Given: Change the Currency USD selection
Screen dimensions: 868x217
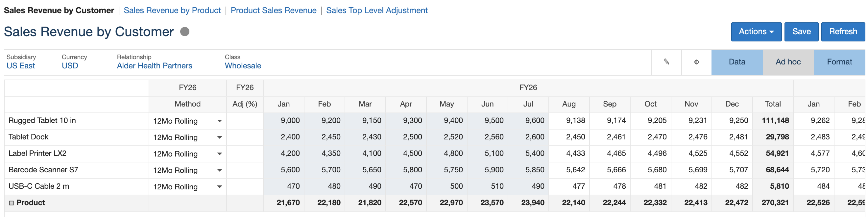Looking at the screenshot, I should point(70,66).
